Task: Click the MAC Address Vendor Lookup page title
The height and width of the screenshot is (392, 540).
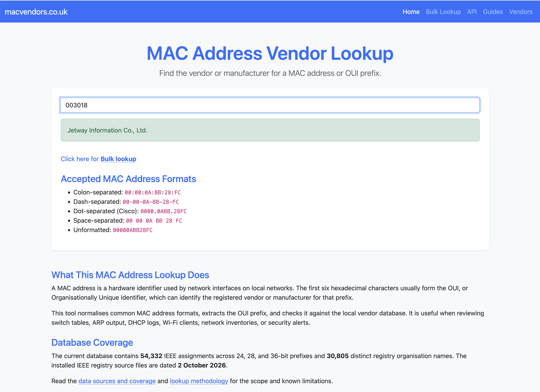Action: click(x=270, y=53)
